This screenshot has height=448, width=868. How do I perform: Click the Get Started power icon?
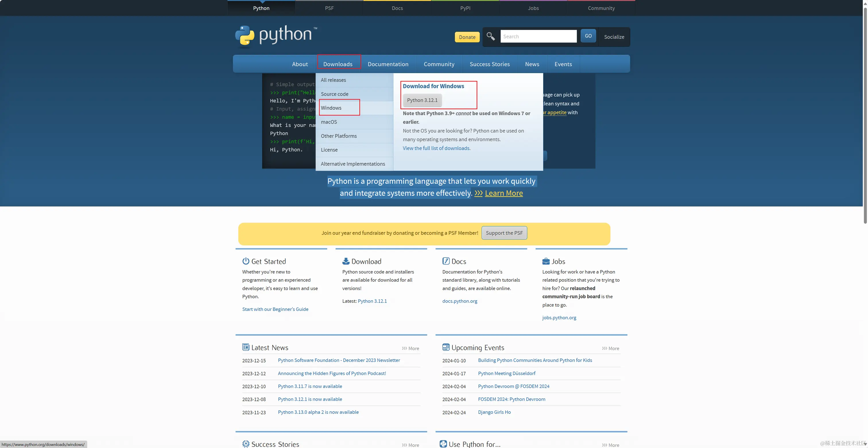coord(246,261)
